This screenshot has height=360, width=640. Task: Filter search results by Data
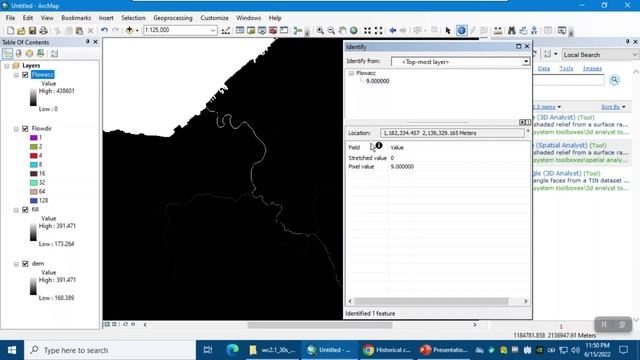coord(544,69)
